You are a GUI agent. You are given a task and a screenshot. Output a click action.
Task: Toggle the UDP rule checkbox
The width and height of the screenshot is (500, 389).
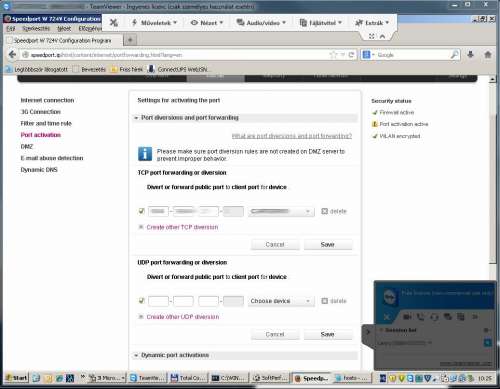pyautogui.click(x=141, y=301)
